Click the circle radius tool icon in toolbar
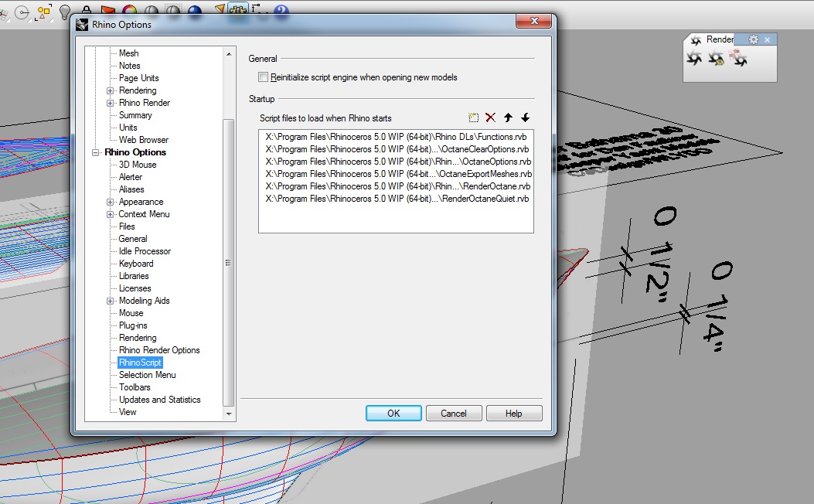This screenshot has height=504, width=814. click(22, 12)
